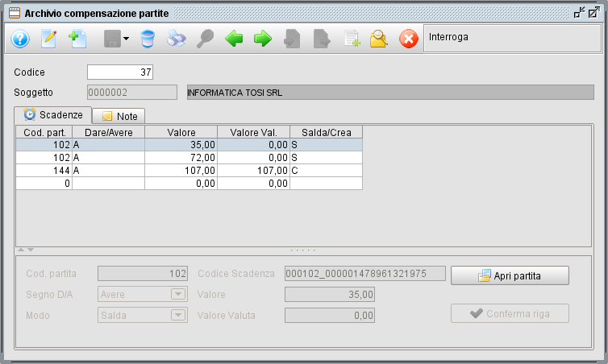Viewport: 608px width, 364px height.
Task: Close the form with the red X icon
Action: click(409, 39)
